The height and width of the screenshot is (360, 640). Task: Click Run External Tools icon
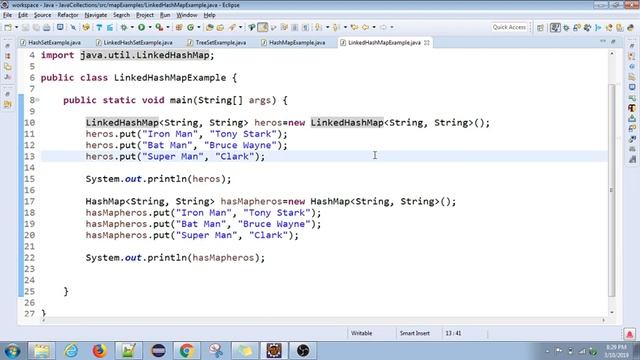[x=159, y=27]
